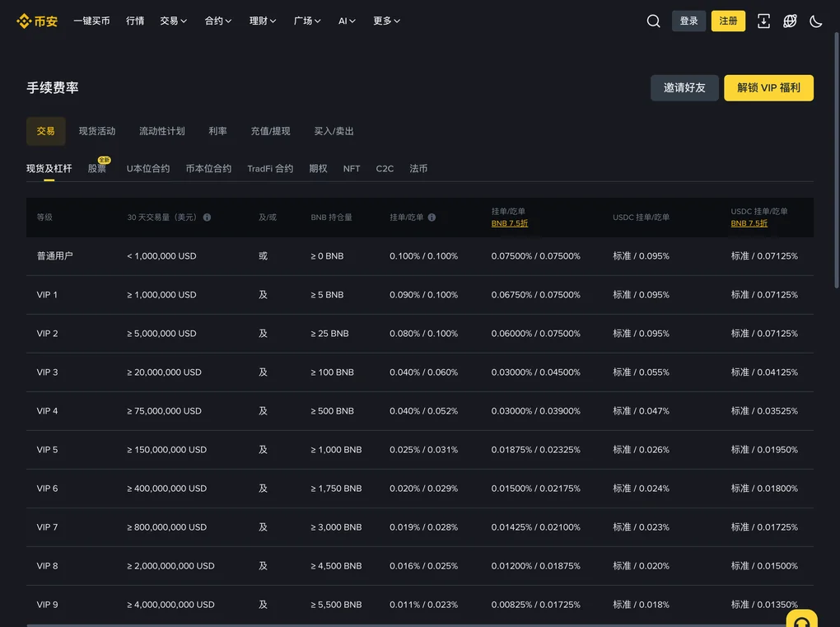Open the language globe icon
Screen dimensions: 840x627
[790, 21]
